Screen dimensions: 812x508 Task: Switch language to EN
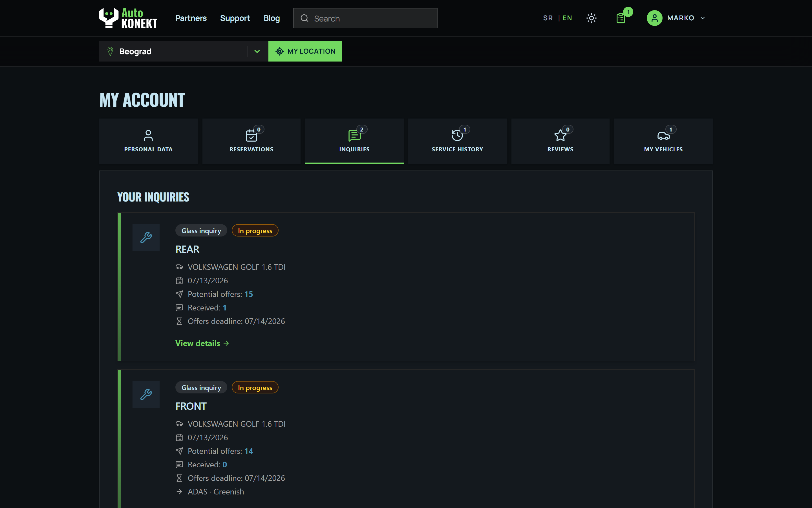pyautogui.click(x=567, y=18)
